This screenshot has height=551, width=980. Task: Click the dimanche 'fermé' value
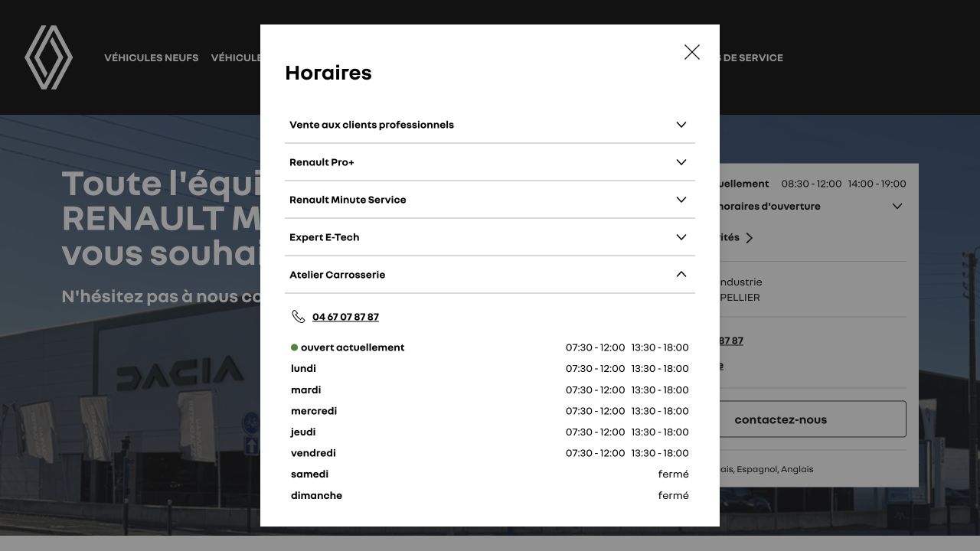(x=674, y=496)
